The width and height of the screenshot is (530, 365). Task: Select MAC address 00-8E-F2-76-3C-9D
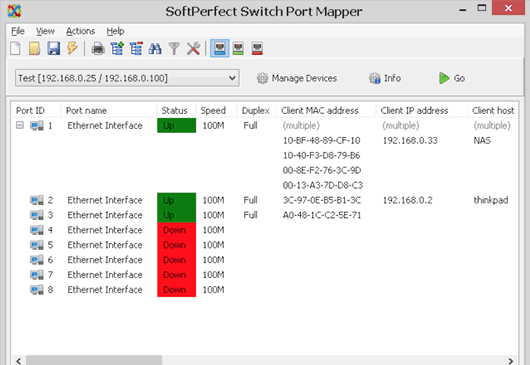coord(322,170)
